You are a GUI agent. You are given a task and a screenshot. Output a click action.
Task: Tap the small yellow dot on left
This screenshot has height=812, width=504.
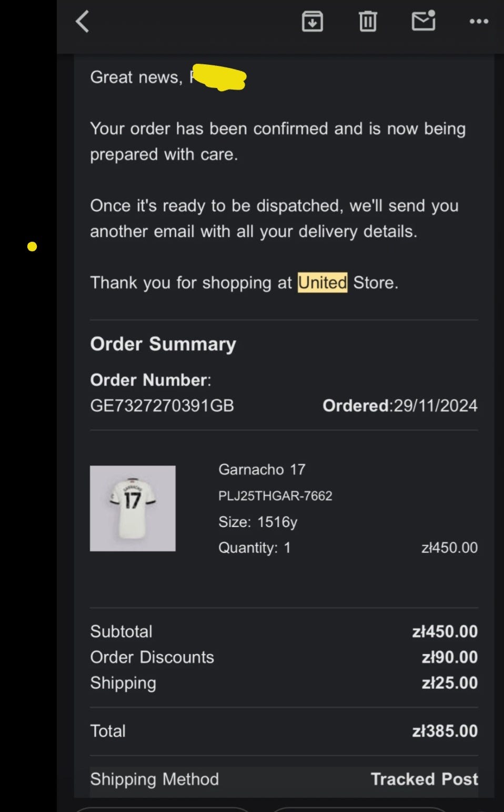click(32, 246)
